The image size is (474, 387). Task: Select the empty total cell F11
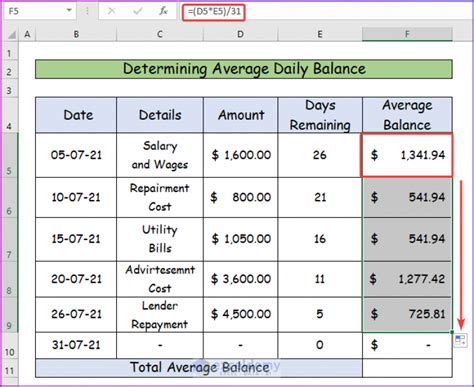[x=407, y=368]
